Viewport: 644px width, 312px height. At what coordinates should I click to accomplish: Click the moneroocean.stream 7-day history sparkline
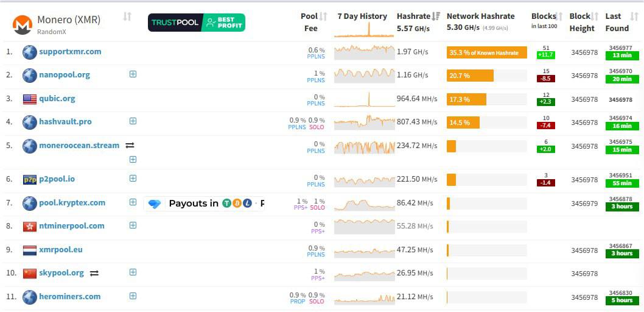coord(364,146)
